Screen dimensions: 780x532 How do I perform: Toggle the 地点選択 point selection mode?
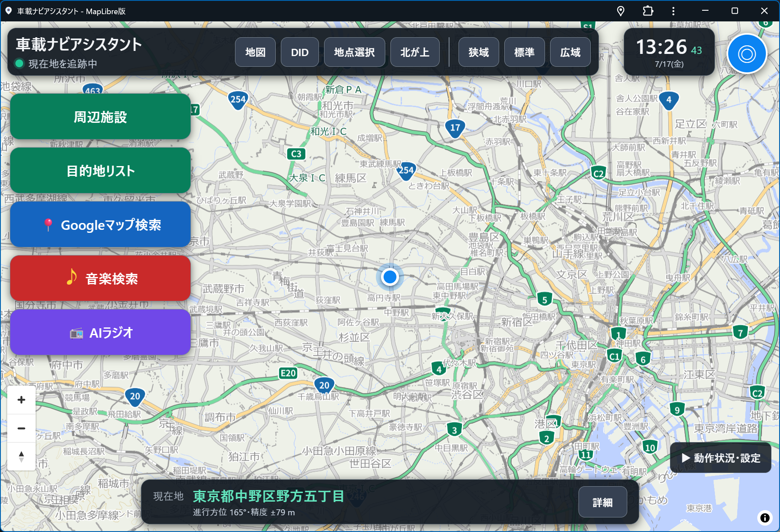tap(354, 52)
